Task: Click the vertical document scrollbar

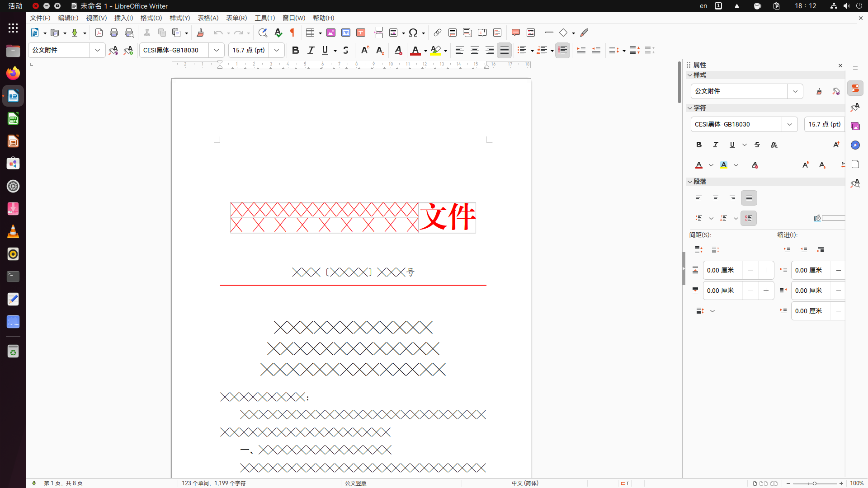Action: (x=679, y=82)
